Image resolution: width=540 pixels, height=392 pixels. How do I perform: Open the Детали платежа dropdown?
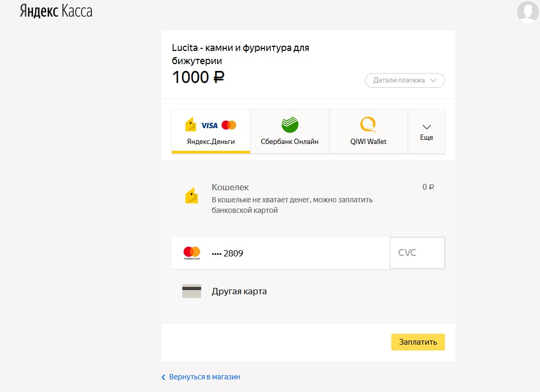click(x=405, y=80)
